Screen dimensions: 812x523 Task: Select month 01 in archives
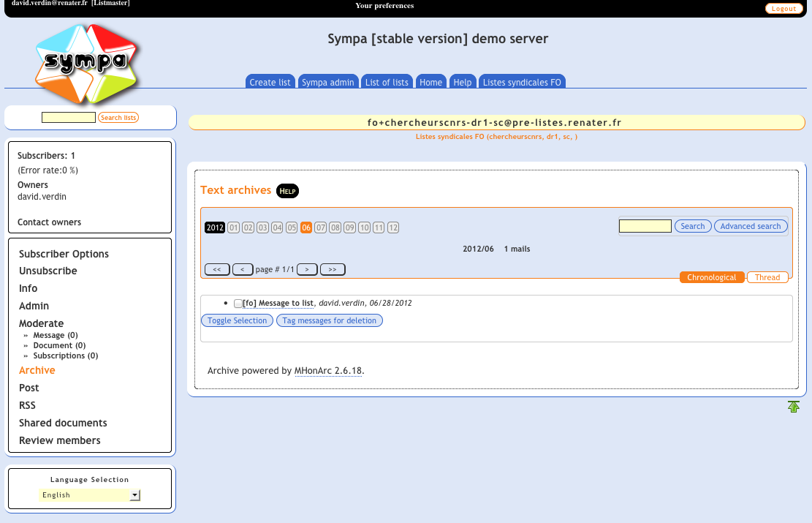tap(234, 227)
